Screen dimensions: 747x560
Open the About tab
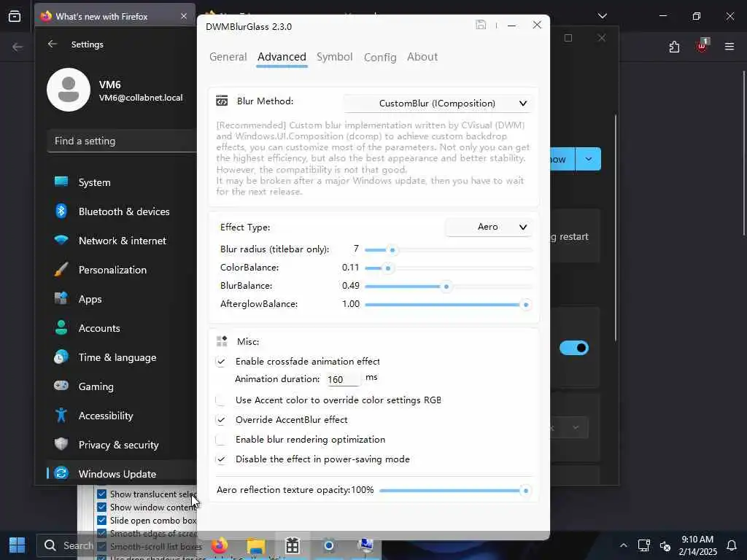coord(422,57)
